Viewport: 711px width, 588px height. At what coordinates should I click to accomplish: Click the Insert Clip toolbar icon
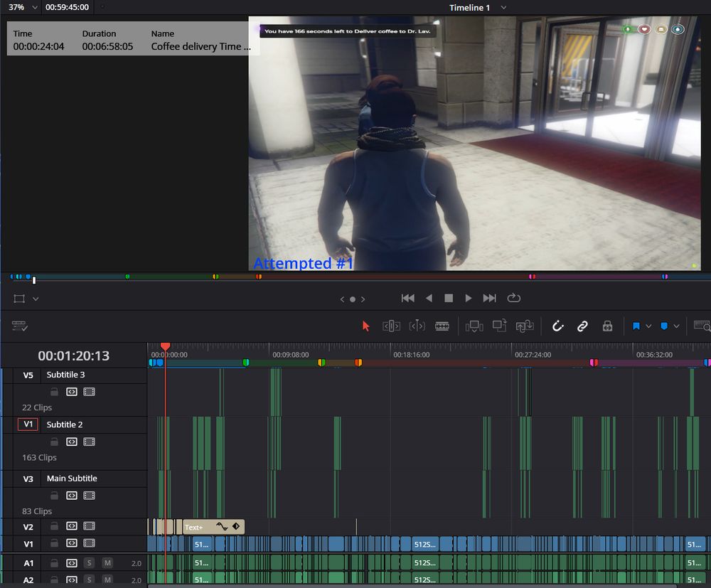[474, 326]
